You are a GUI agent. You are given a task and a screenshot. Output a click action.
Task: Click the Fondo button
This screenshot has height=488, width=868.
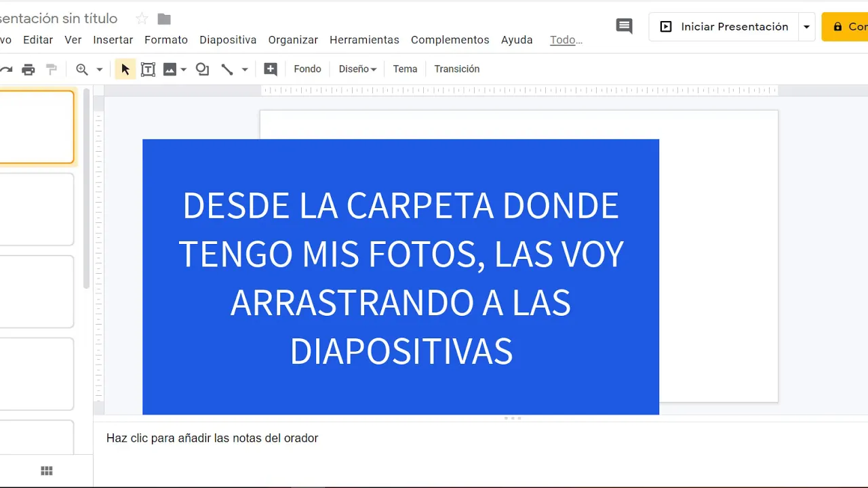(x=307, y=69)
